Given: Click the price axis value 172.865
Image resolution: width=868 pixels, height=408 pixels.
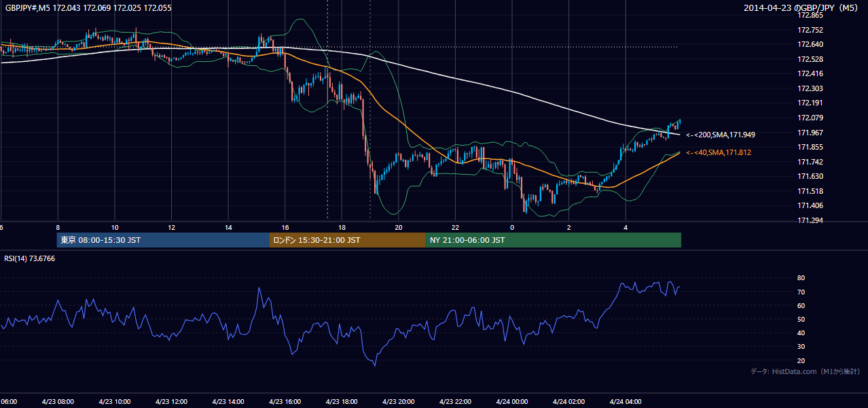Looking at the screenshot, I should [x=810, y=15].
